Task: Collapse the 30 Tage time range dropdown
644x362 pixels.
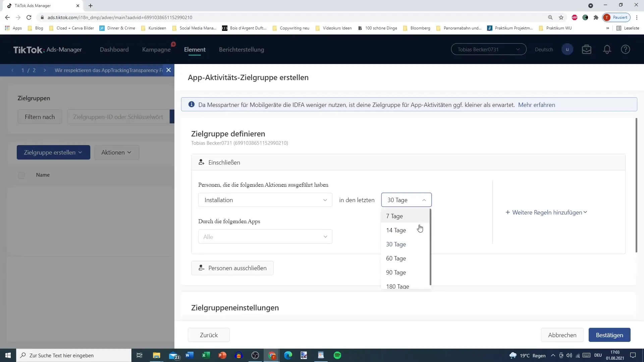Action: click(x=406, y=200)
